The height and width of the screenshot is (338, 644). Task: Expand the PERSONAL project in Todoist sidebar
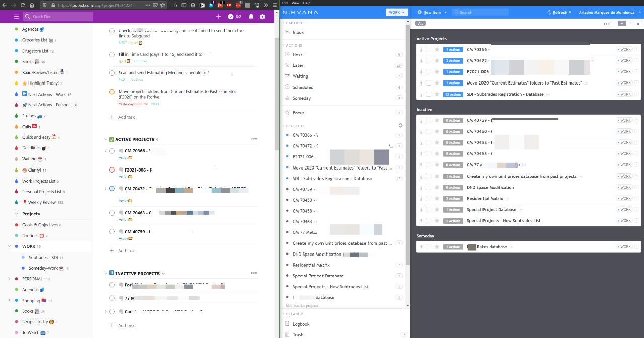coord(9,279)
